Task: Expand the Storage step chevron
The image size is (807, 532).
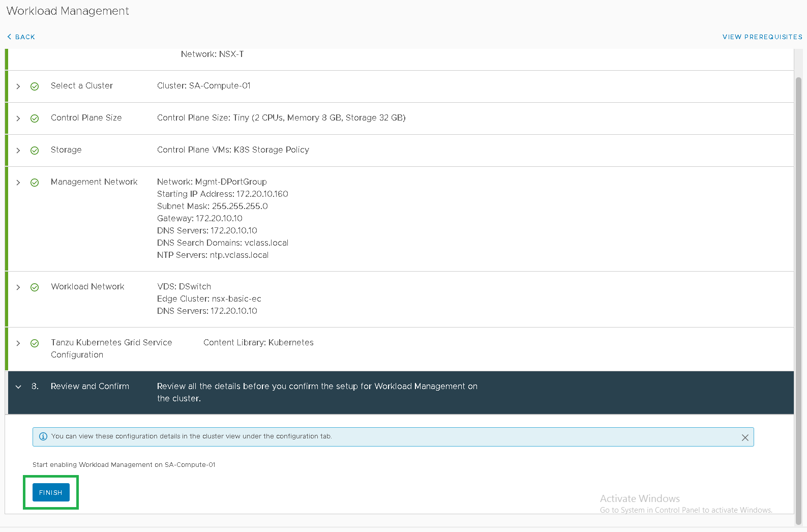Action: (18, 151)
